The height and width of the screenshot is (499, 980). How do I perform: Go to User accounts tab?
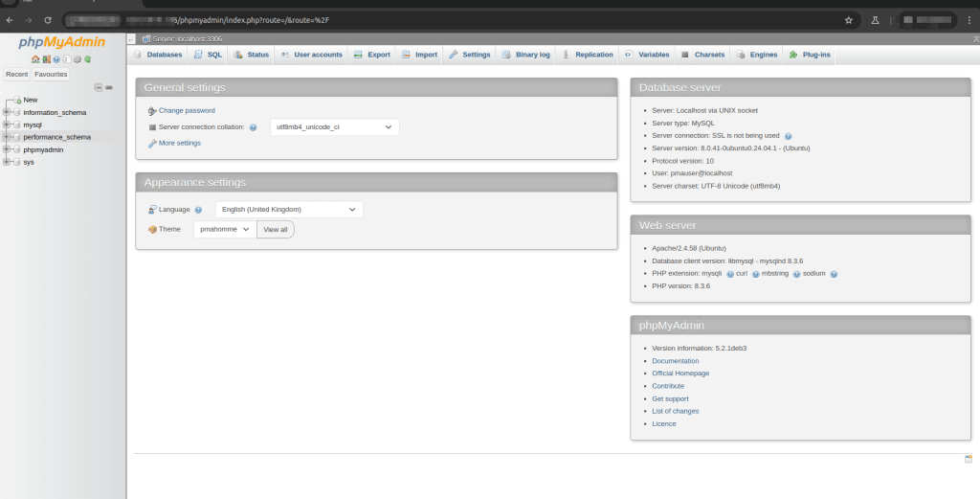point(311,55)
